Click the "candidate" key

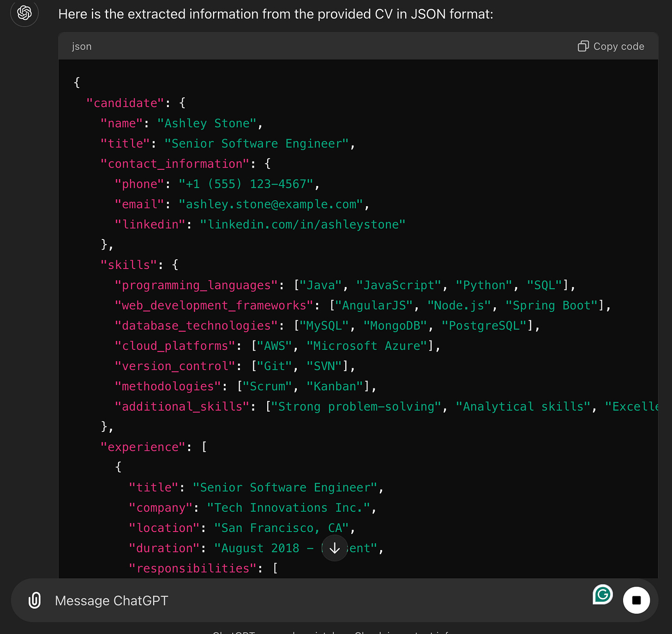125,103
